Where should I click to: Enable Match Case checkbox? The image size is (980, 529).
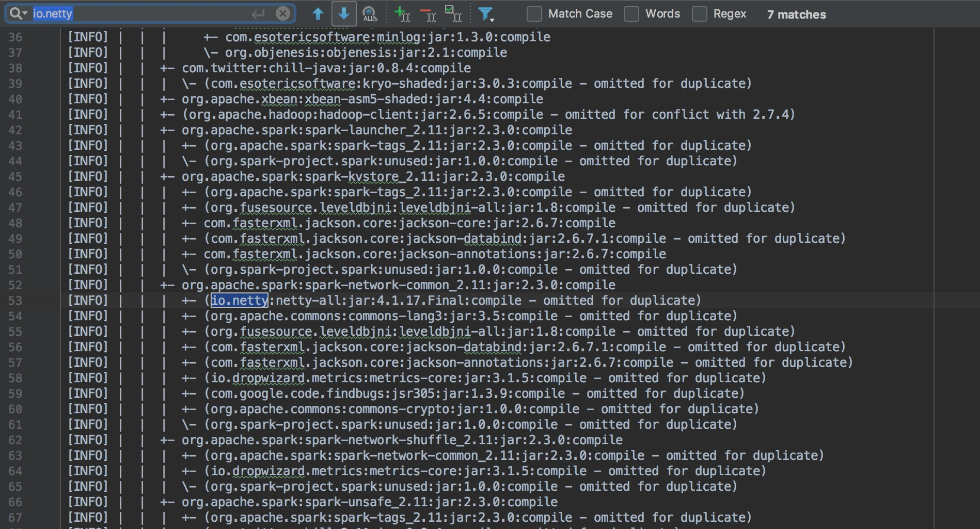click(534, 14)
